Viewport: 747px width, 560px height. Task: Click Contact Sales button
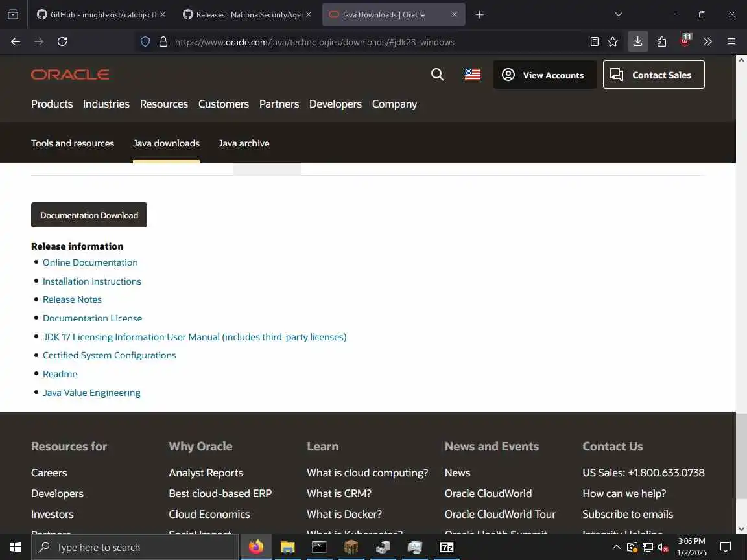coord(654,75)
